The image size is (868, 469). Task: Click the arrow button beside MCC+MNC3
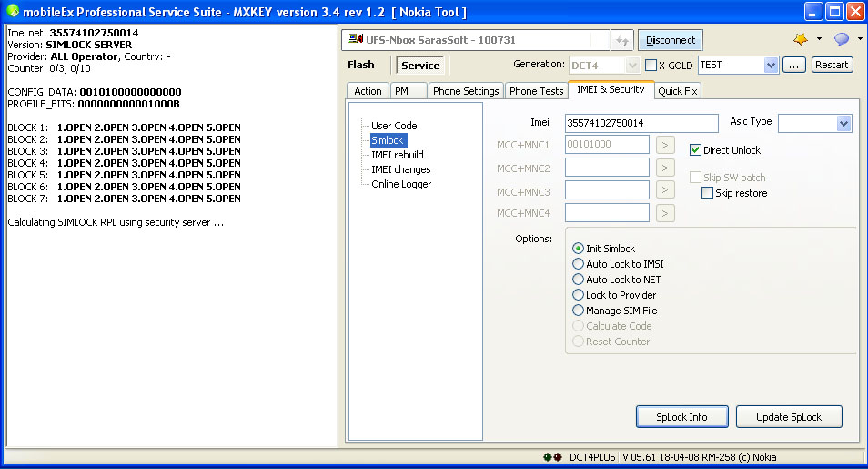click(665, 190)
